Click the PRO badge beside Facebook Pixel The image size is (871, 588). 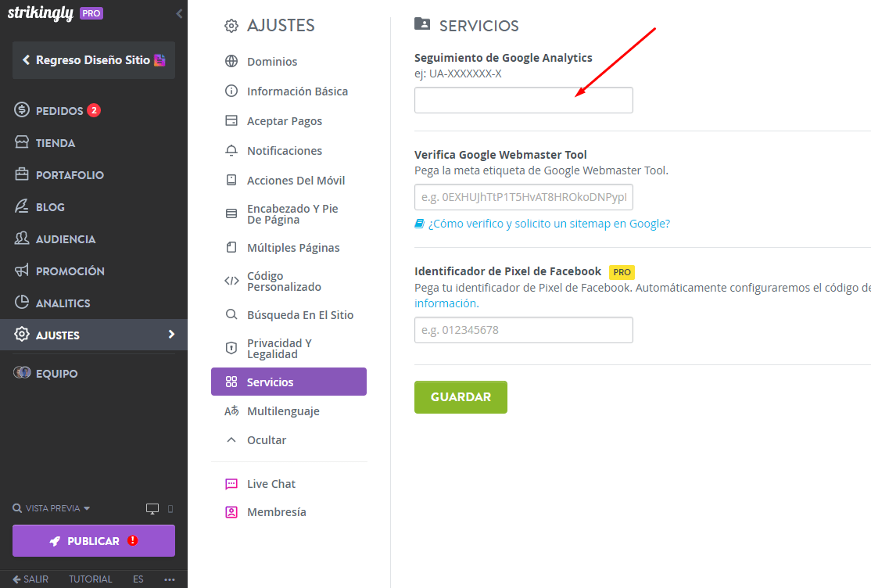[x=622, y=272]
